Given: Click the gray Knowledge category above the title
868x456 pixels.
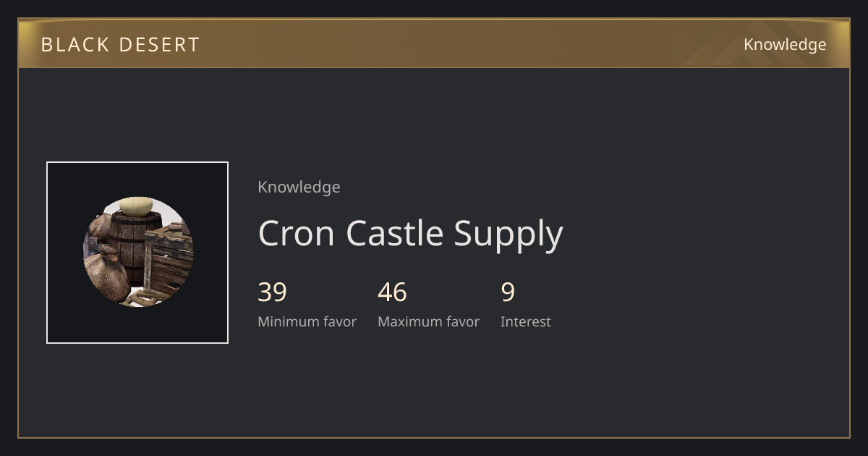Looking at the screenshot, I should pyautogui.click(x=299, y=187).
